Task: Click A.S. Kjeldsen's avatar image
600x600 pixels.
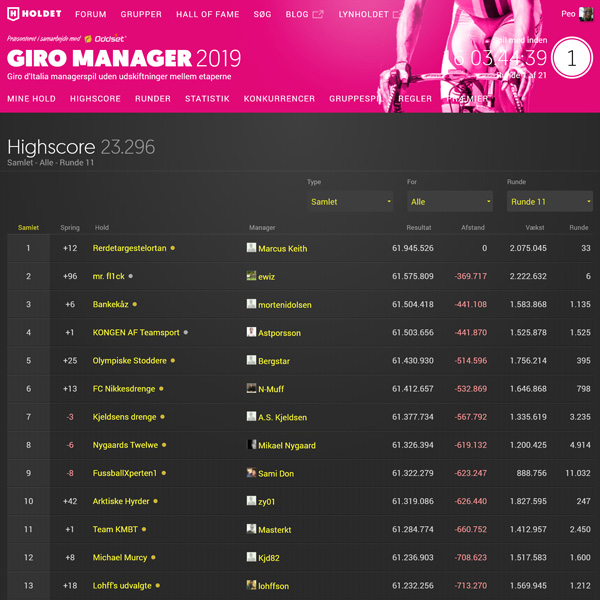Action: pyautogui.click(x=251, y=416)
